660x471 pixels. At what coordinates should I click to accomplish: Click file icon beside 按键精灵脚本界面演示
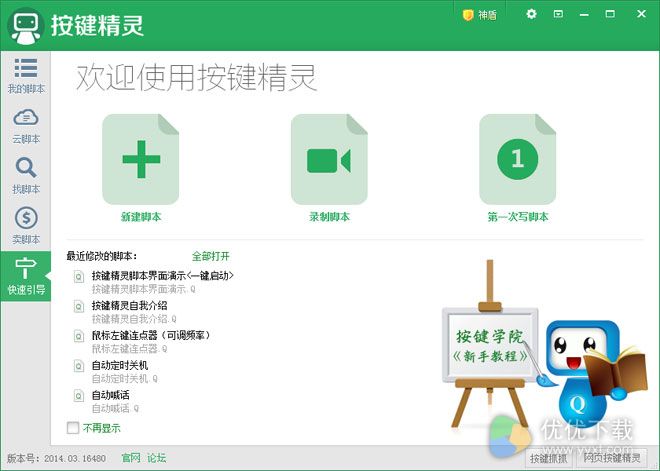78,277
